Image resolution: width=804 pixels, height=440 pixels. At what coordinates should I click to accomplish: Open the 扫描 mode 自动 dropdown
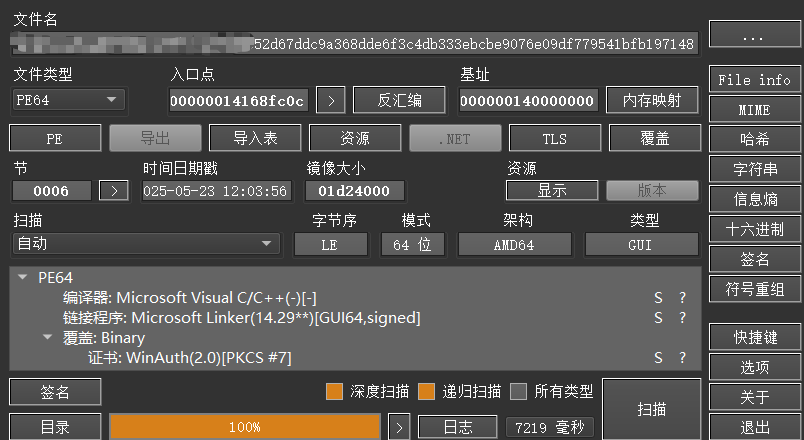point(146,244)
